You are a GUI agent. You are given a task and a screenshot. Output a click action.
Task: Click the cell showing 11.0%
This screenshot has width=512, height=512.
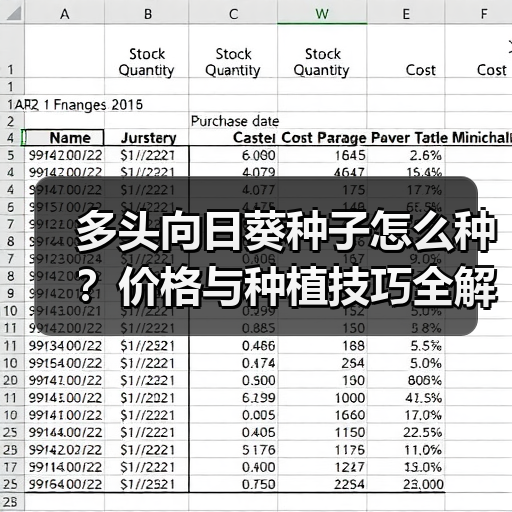[406, 450]
